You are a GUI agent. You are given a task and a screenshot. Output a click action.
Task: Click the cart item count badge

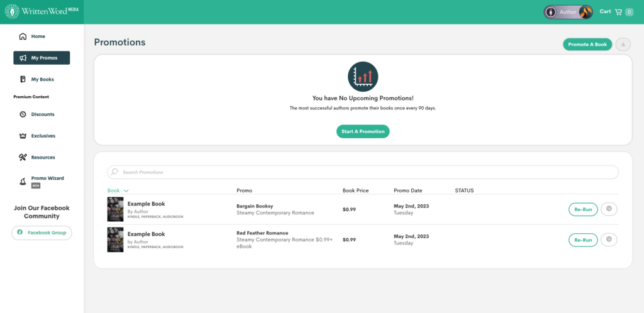[x=629, y=13]
